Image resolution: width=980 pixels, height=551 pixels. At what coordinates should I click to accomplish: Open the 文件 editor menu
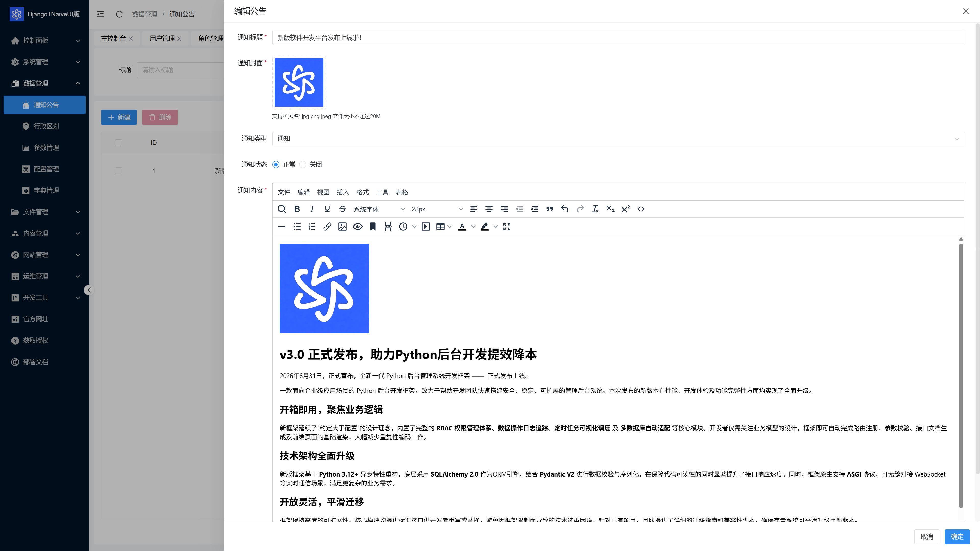[284, 192]
